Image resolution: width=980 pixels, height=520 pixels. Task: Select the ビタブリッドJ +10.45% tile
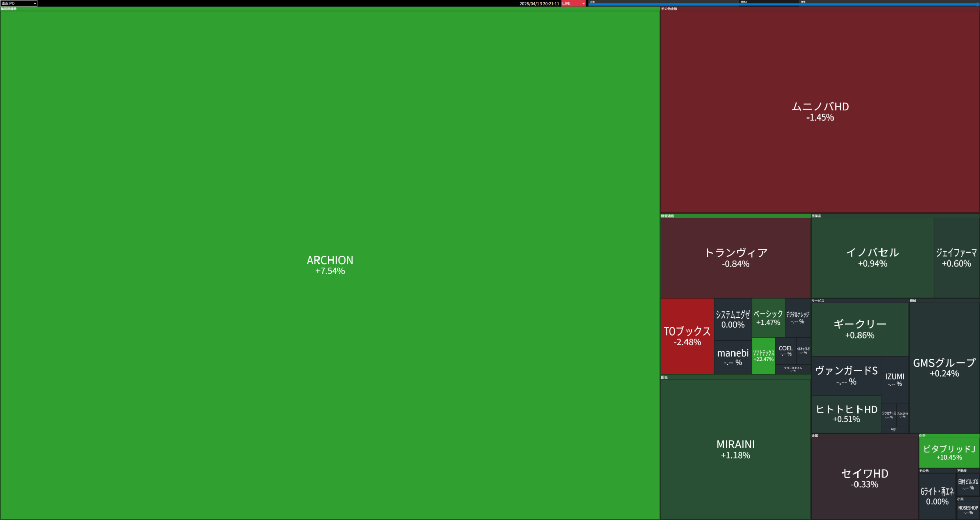pyautogui.click(x=949, y=453)
